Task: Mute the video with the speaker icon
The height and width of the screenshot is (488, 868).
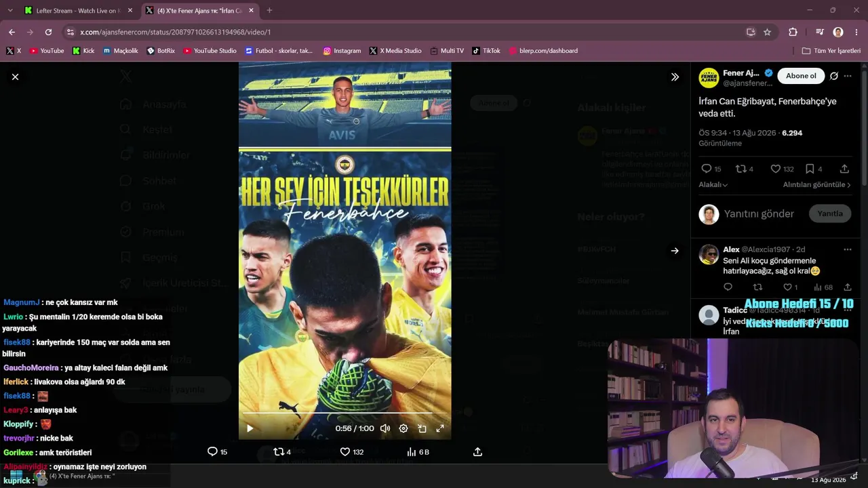Action: [x=385, y=428]
